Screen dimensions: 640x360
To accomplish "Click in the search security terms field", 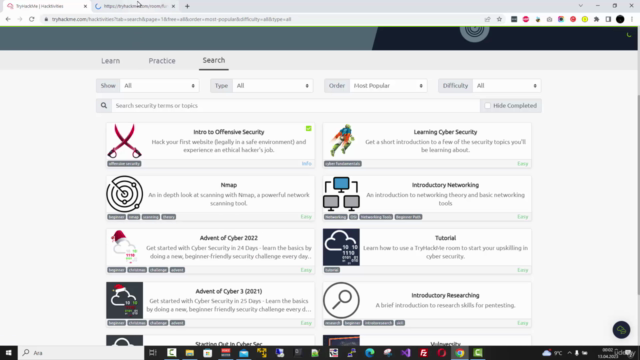I will click(x=296, y=106).
